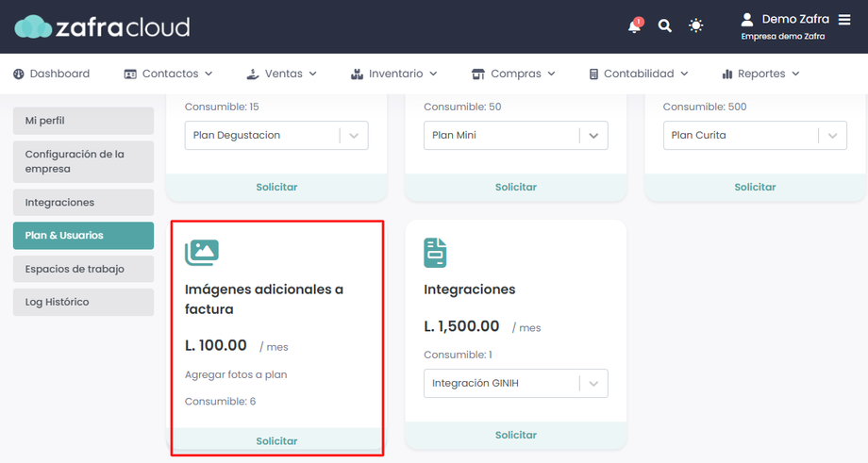The image size is (868, 463).
Task: Click the Dashboard gauge icon
Action: 19,74
